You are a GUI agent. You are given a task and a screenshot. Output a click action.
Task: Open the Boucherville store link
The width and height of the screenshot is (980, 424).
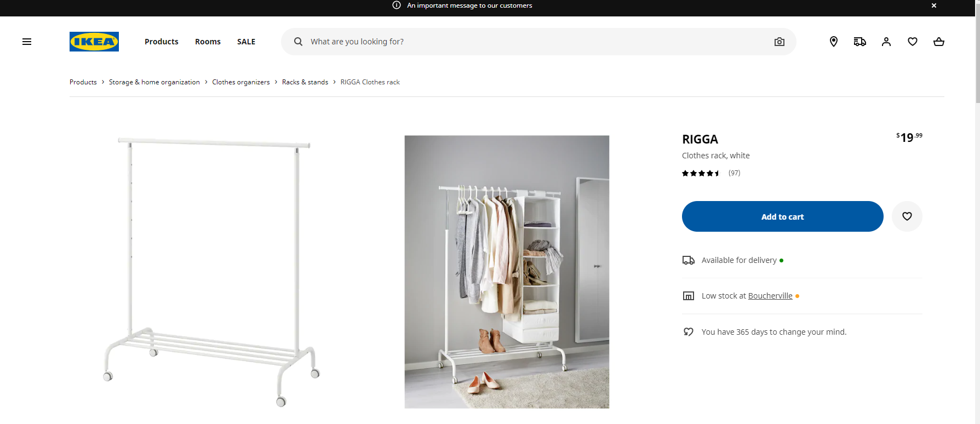(770, 296)
